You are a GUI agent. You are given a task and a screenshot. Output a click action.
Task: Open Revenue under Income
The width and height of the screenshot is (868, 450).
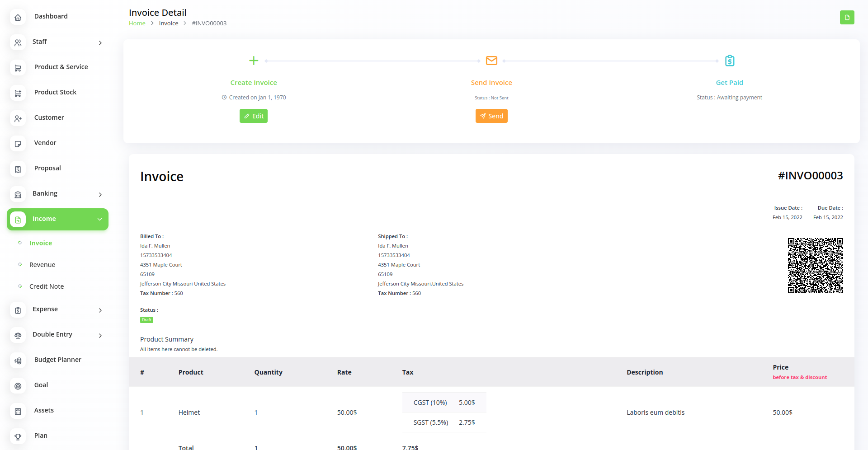[x=42, y=265]
